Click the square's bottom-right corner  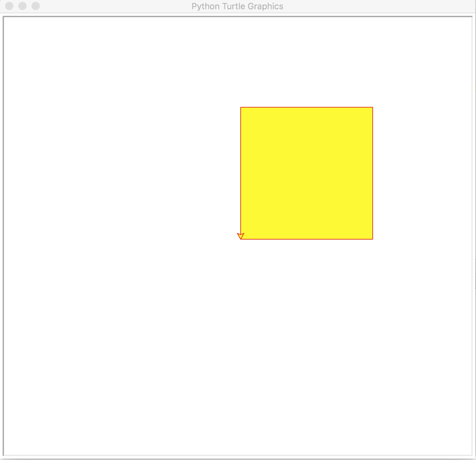pos(373,239)
